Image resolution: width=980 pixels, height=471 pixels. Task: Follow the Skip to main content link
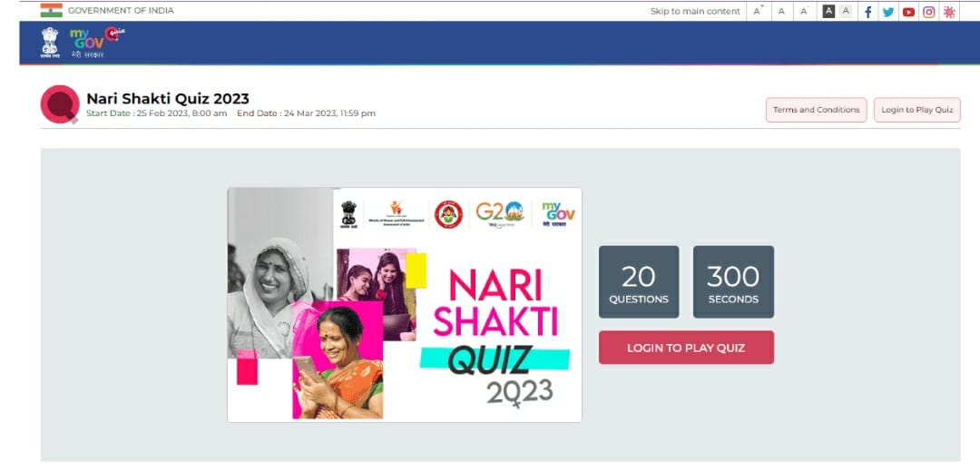click(695, 11)
